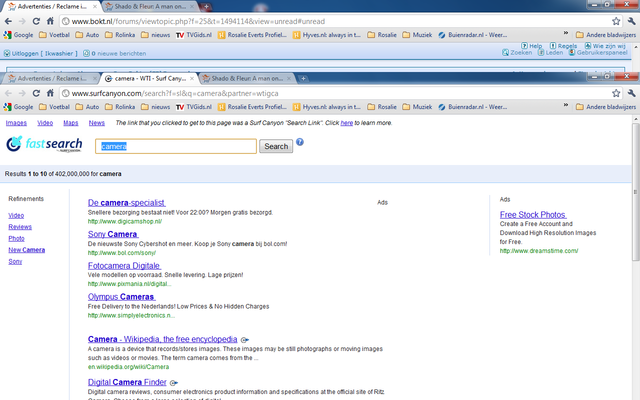The height and width of the screenshot is (400, 640).
Task: Reload the bokt.nl page in back window
Action: point(36,21)
